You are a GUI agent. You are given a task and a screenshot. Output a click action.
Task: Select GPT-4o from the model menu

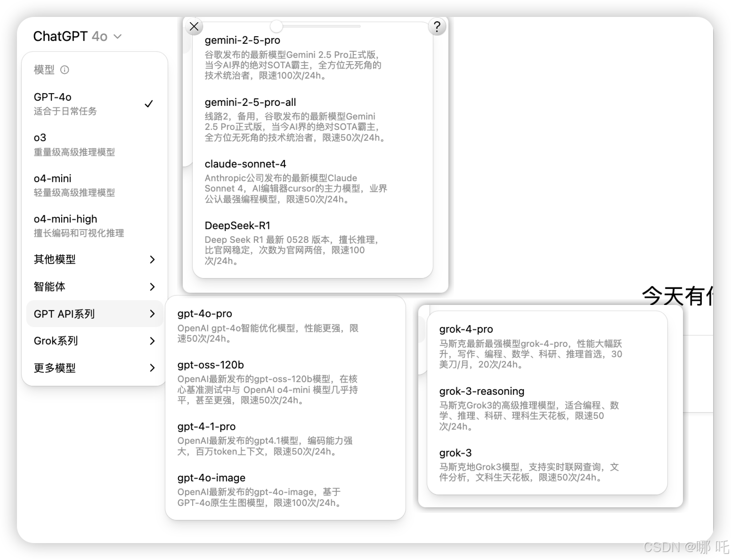coord(53,97)
